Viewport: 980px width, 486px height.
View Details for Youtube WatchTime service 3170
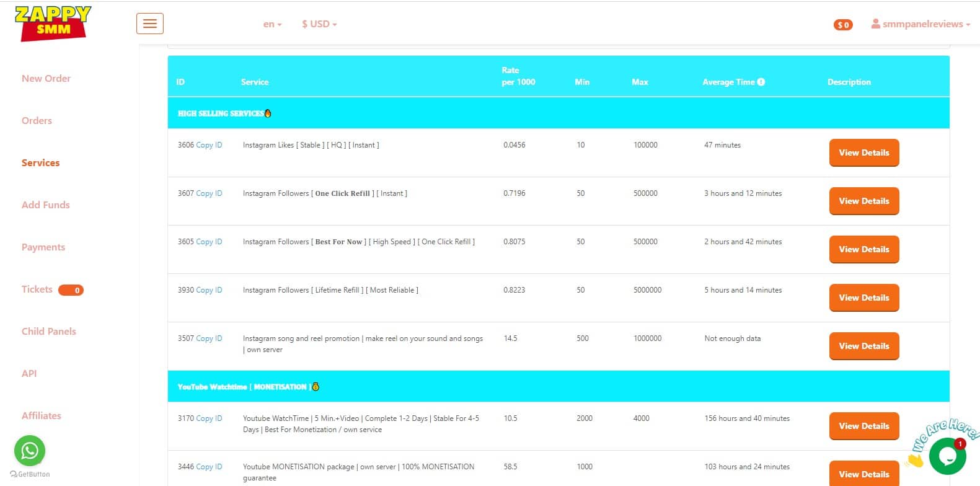point(863,426)
